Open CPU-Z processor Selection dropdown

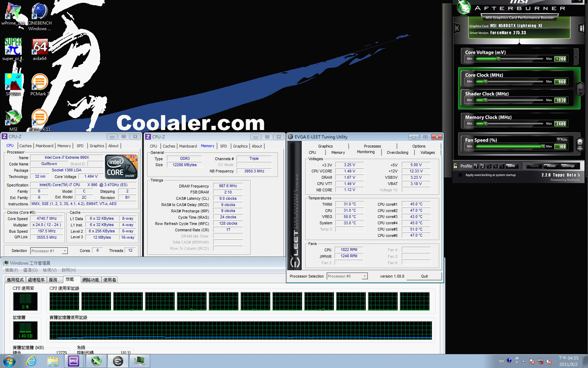(x=64, y=251)
